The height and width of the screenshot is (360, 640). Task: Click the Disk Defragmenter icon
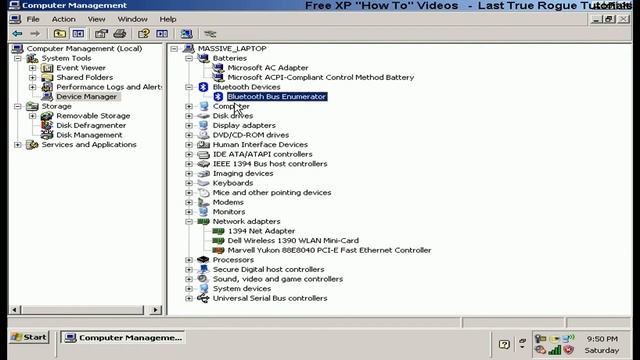47,125
